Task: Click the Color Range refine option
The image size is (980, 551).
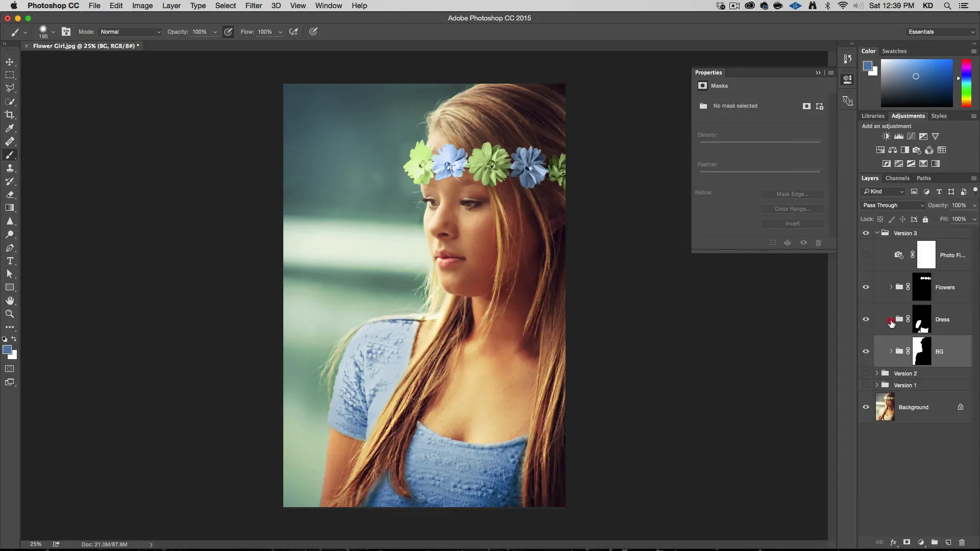Action: (792, 209)
